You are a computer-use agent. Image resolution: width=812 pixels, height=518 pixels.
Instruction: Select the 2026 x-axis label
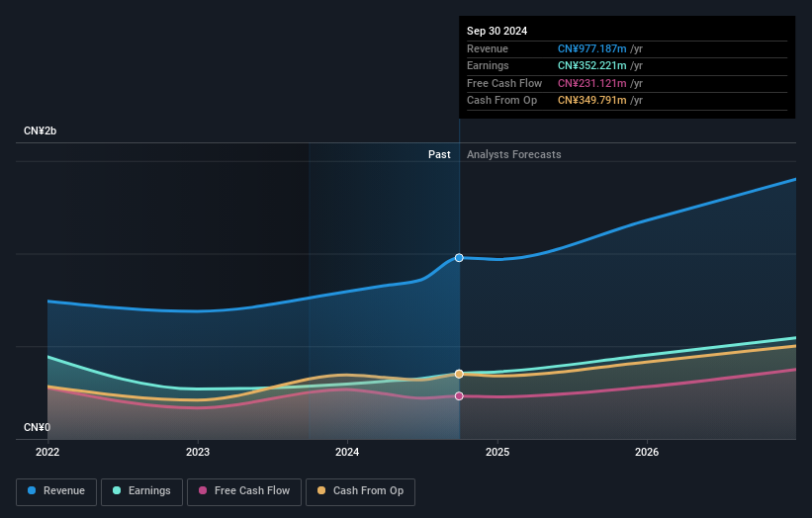(647, 452)
